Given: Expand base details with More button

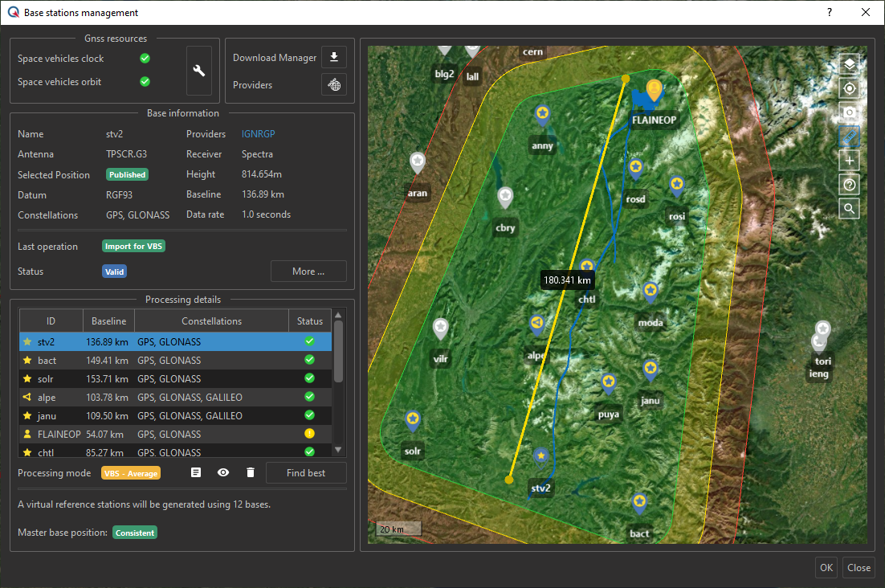Looking at the screenshot, I should click(x=308, y=272).
